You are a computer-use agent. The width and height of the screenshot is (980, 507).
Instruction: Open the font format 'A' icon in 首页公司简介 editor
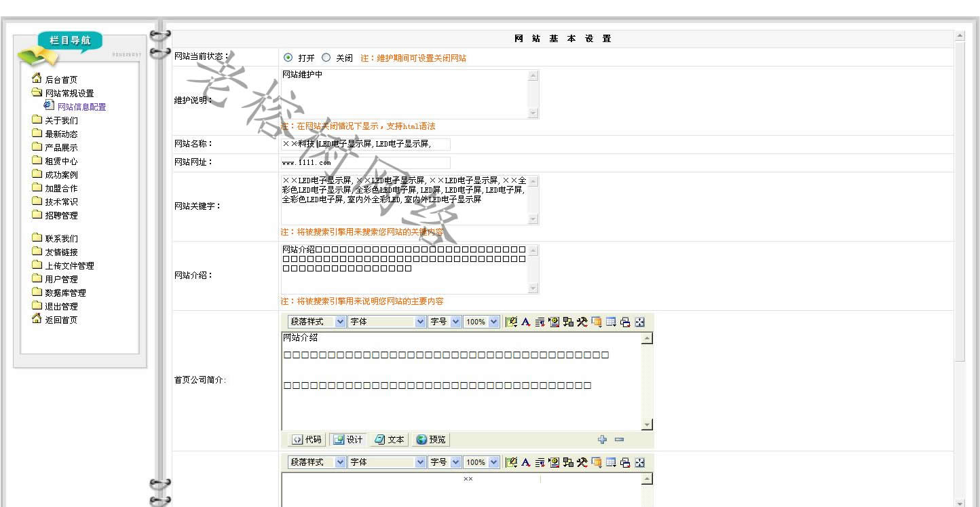pyautogui.click(x=525, y=322)
